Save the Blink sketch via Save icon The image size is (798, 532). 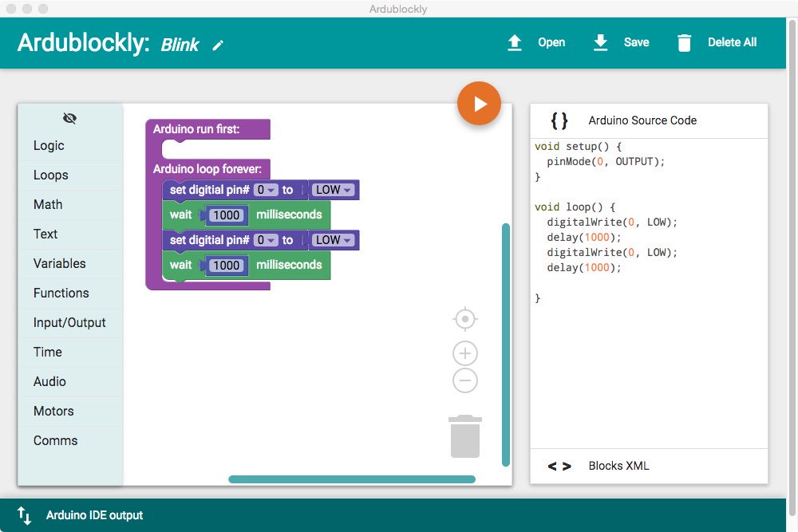click(x=600, y=43)
